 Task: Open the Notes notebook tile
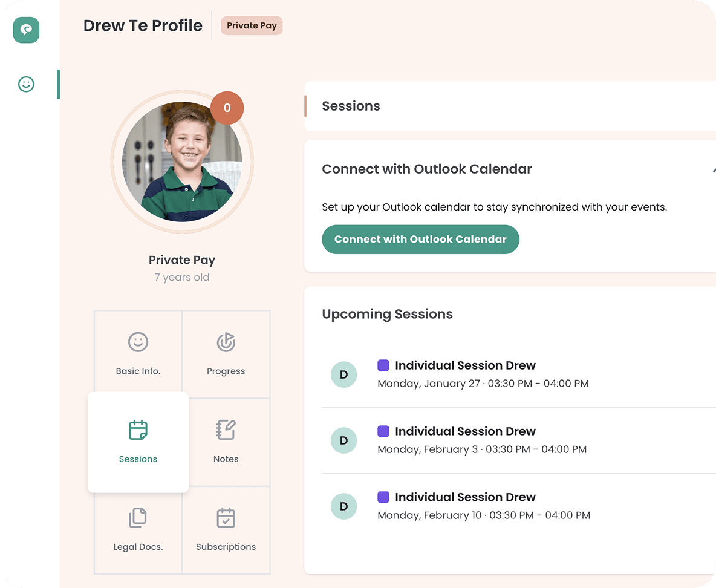(x=226, y=442)
